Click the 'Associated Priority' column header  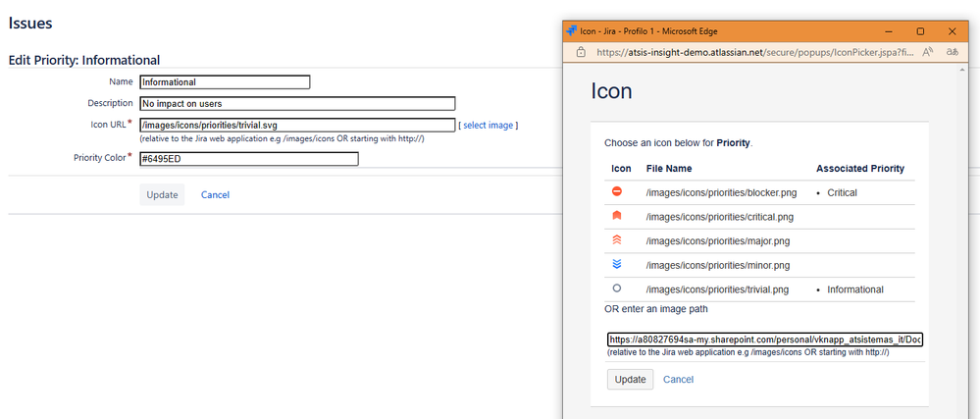(860, 168)
